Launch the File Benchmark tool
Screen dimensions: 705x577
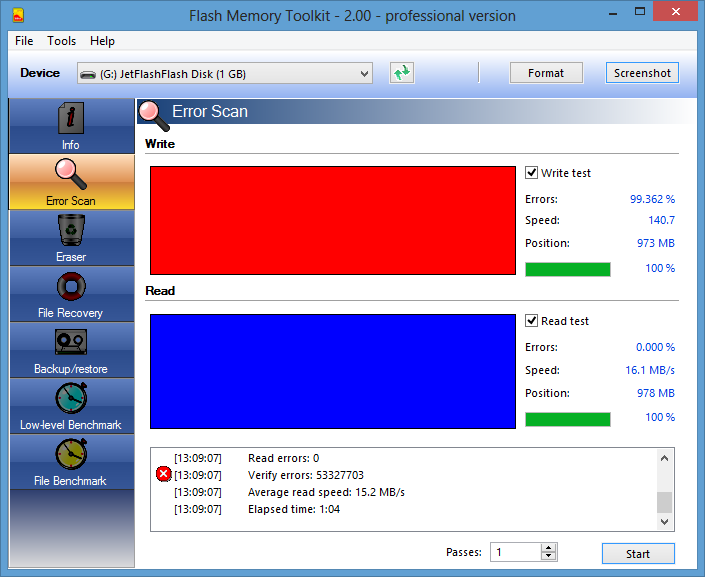(x=70, y=455)
